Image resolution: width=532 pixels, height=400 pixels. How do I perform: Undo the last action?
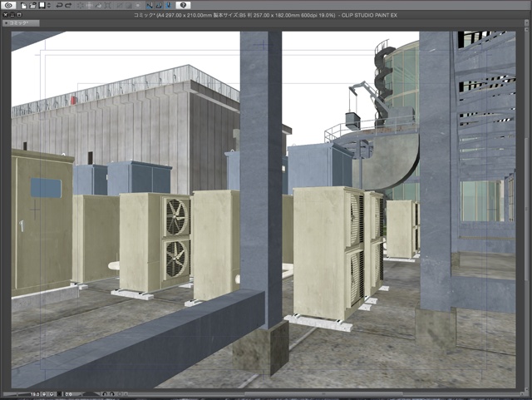[x=59, y=5]
